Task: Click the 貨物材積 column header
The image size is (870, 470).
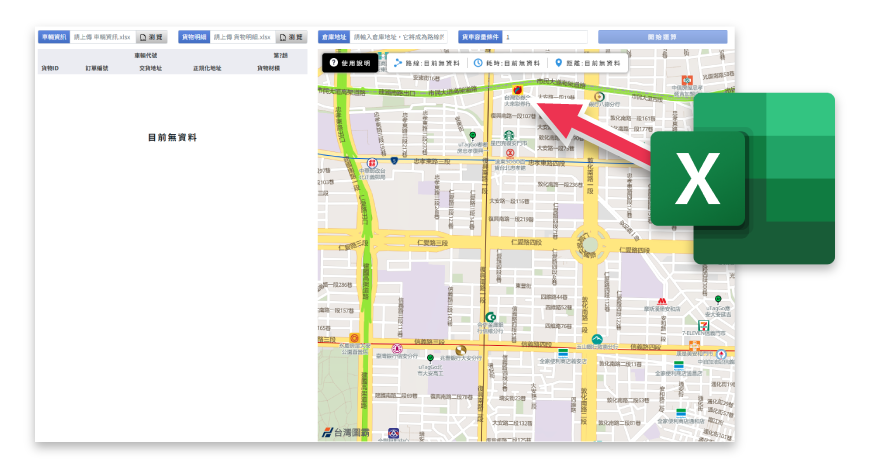Action: coord(269,68)
